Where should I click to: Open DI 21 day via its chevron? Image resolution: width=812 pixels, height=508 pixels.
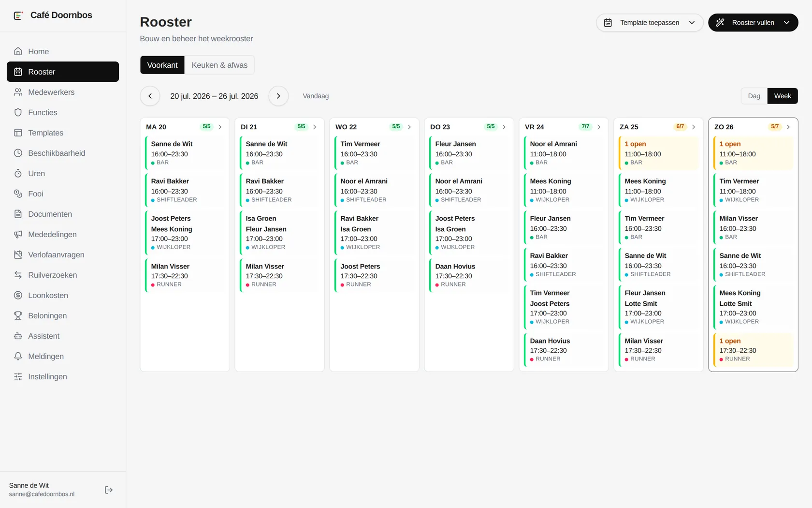click(x=315, y=127)
